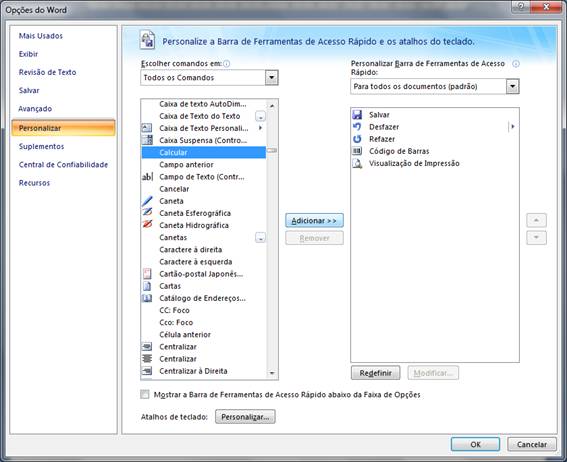Select the Caixa de texto AutoDim command

click(x=204, y=104)
